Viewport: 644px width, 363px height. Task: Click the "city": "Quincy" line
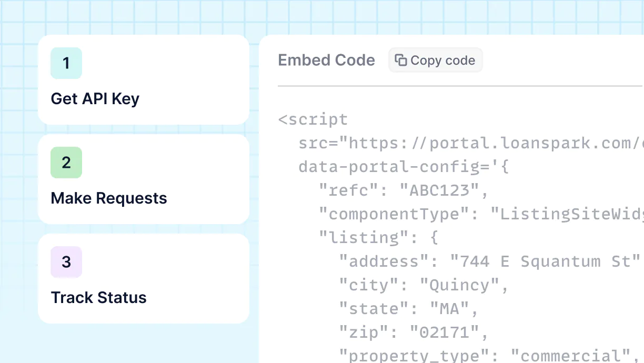pyautogui.click(x=424, y=285)
